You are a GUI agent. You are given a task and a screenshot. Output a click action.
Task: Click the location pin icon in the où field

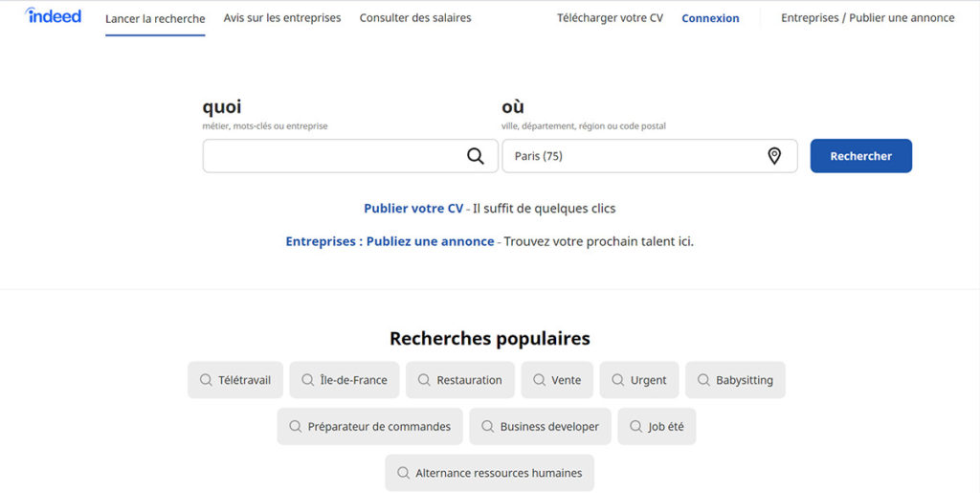click(774, 156)
